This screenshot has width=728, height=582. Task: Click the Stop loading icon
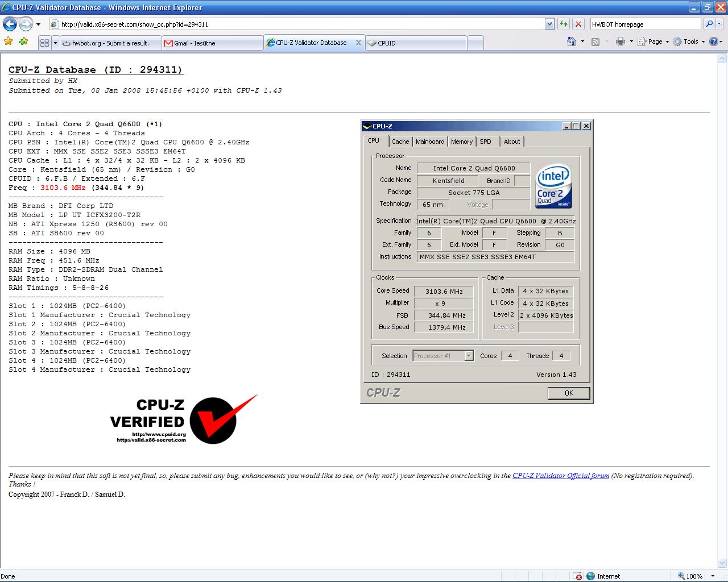[x=578, y=24]
